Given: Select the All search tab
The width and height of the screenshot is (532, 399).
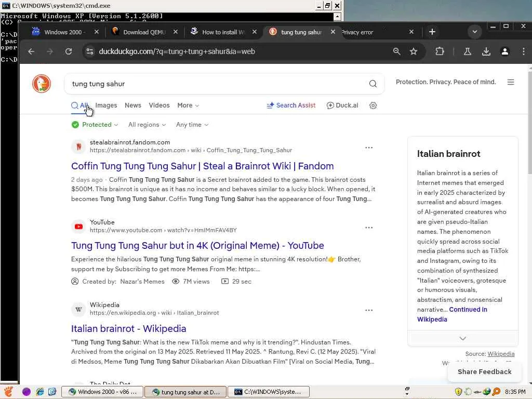Looking at the screenshot, I should point(80,105).
